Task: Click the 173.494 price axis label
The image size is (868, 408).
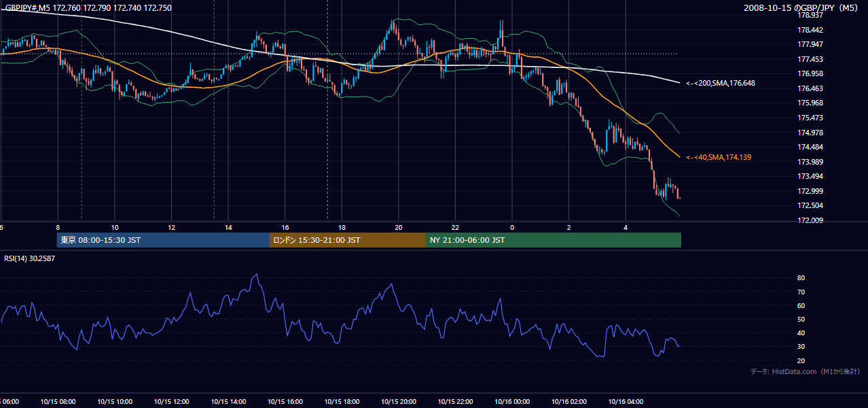Action: (x=810, y=176)
